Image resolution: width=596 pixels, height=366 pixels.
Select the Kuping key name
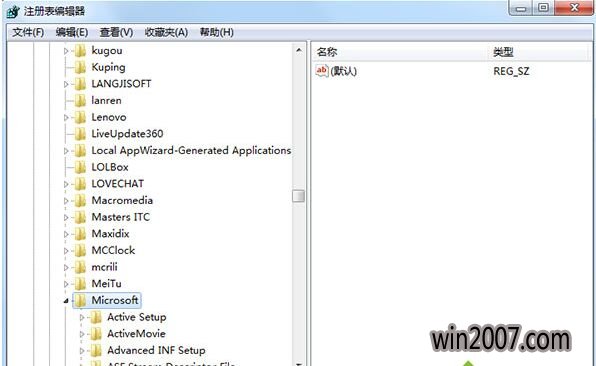point(108,67)
